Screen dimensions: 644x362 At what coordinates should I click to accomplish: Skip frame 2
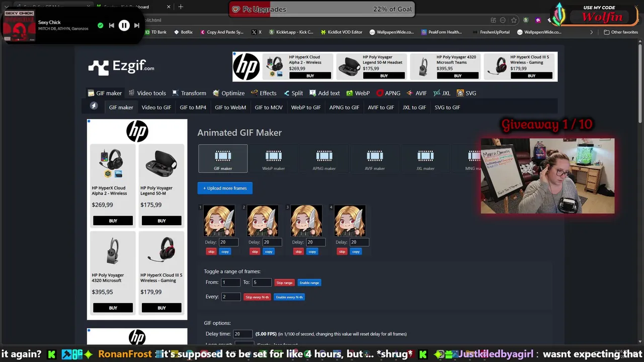[255, 251]
